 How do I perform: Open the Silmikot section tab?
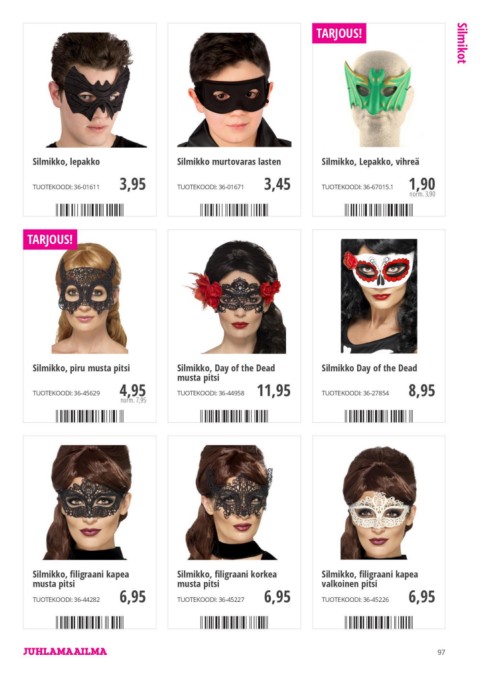[461, 43]
